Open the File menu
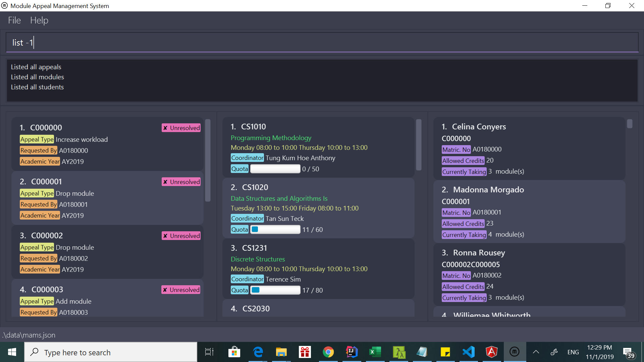Screen dimensions: 644x362 click(x=14, y=20)
